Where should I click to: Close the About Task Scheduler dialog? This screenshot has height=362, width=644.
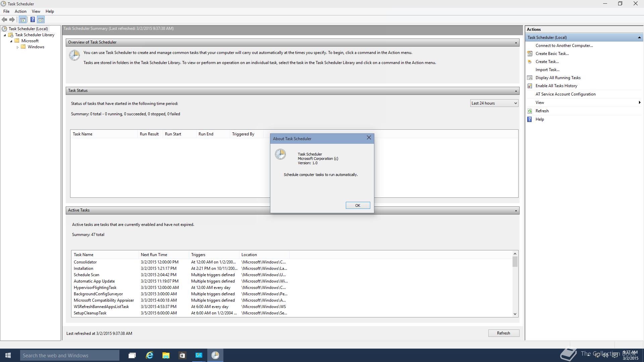[369, 138]
